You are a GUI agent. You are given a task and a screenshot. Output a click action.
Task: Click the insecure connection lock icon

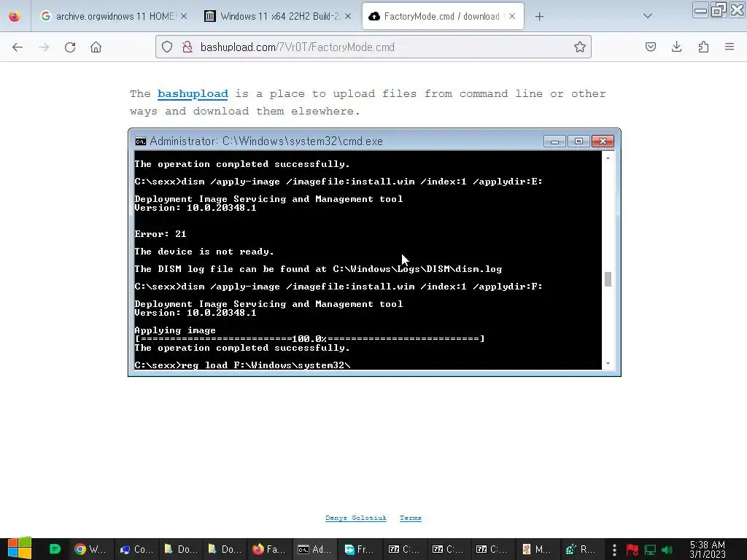[187, 47]
